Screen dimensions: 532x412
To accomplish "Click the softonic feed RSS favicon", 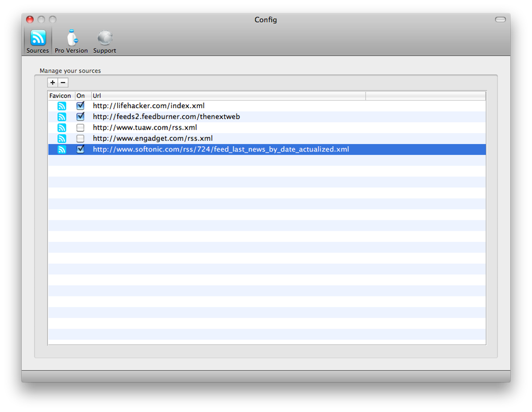I will coord(62,150).
